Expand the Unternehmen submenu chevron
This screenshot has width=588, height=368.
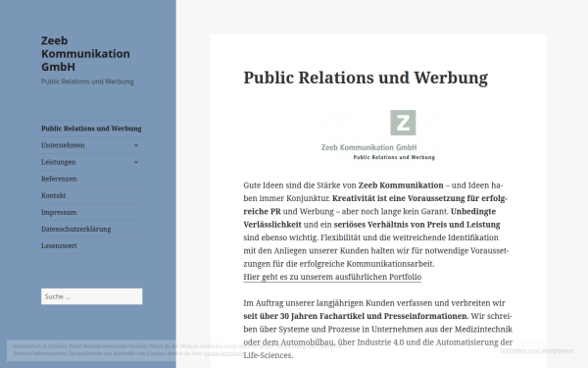(136, 145)
